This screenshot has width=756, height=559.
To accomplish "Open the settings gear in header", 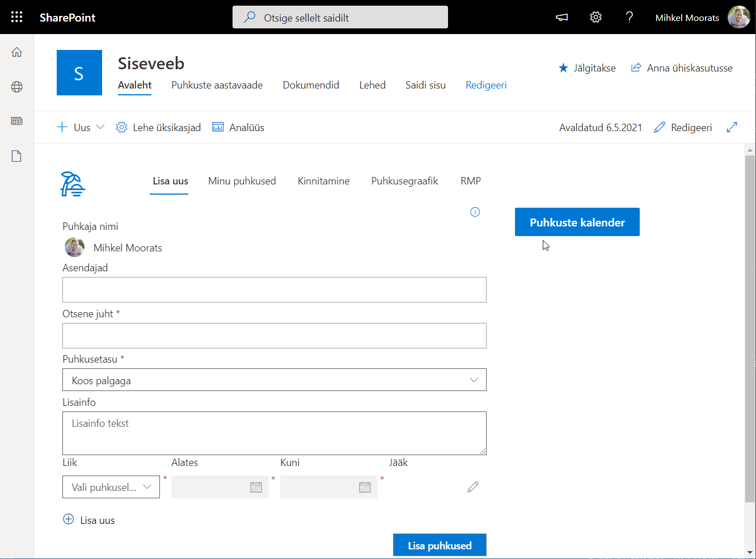I will [595, 18].
